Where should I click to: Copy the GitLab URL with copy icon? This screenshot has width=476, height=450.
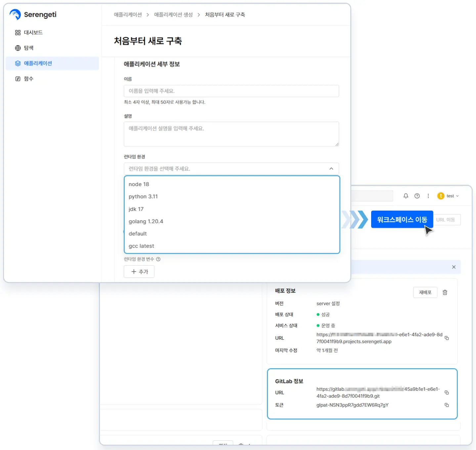coord(447,393)
